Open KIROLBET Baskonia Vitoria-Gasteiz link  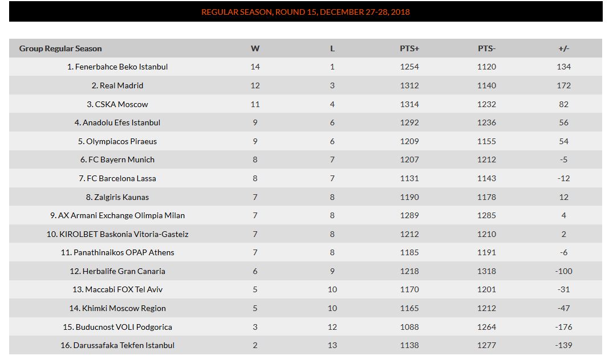click(x=121, y=234)
